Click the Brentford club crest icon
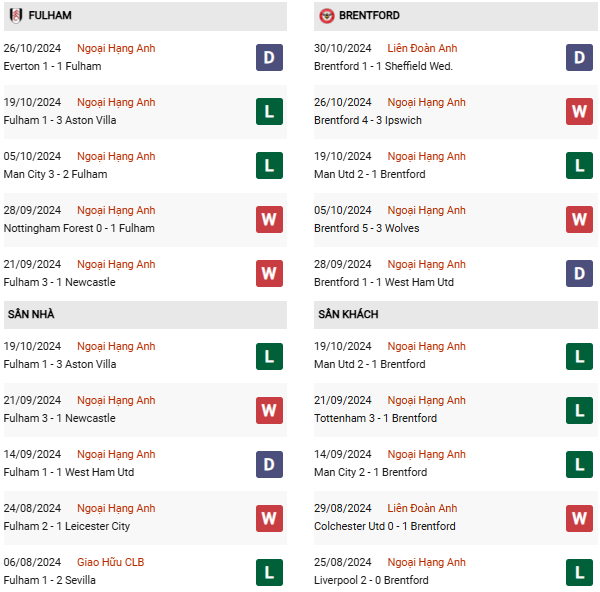Screen dimensions: 600x592 coord(327,16)
